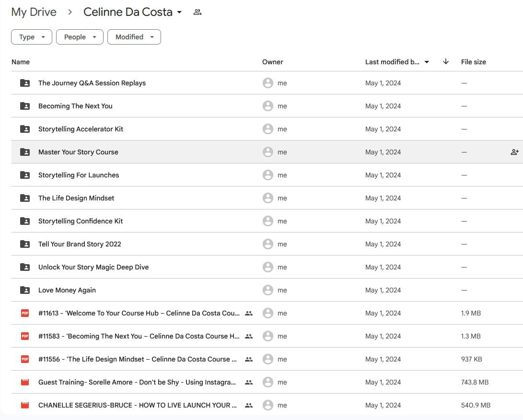Click the PDF icon on the #11556 Life Design file
The height and width of the screenshot is (420, 523).
pyautogui.click(x=25, y=359)
